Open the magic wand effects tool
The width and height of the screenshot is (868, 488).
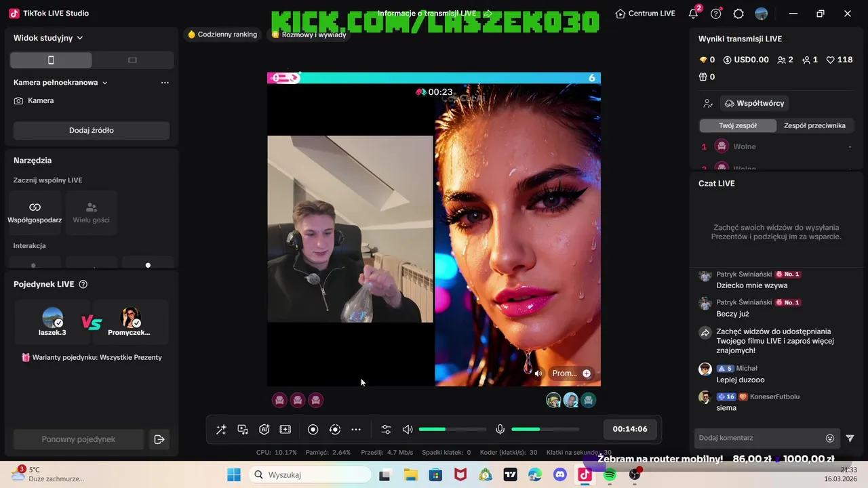(221, 430)
